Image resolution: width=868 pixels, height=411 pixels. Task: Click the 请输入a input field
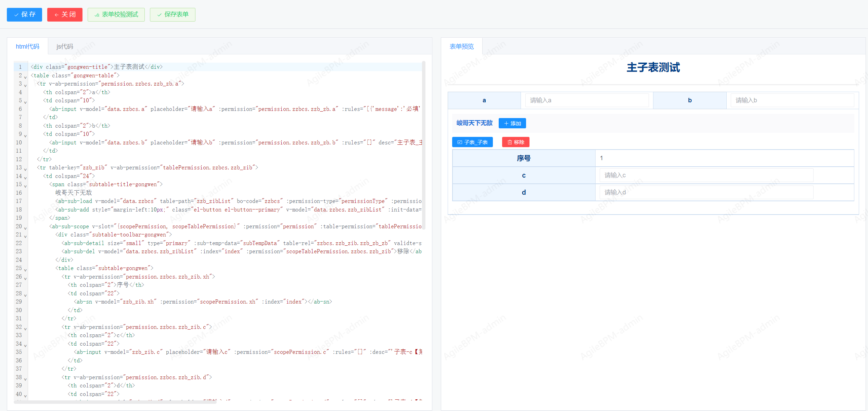pyautogui.click(x=587, y=100)
